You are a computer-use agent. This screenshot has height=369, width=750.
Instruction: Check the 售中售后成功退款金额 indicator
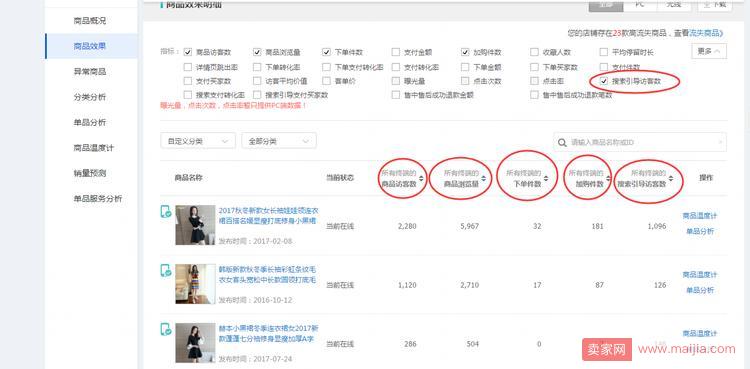[396, 95]
